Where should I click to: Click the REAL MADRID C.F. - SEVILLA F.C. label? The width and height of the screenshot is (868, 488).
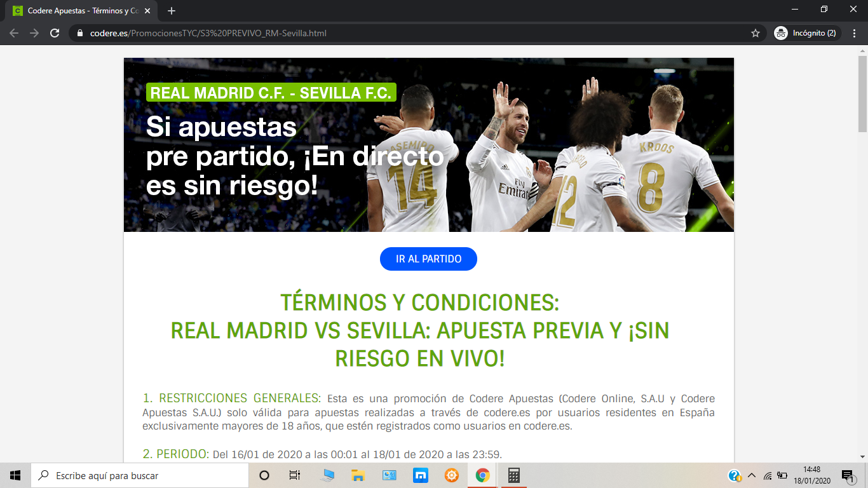271,92
